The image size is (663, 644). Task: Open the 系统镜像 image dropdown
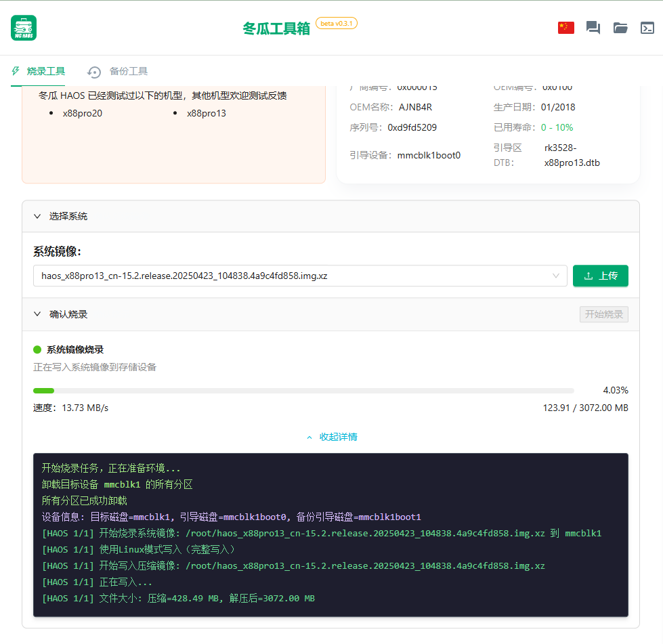pos(300,276)
